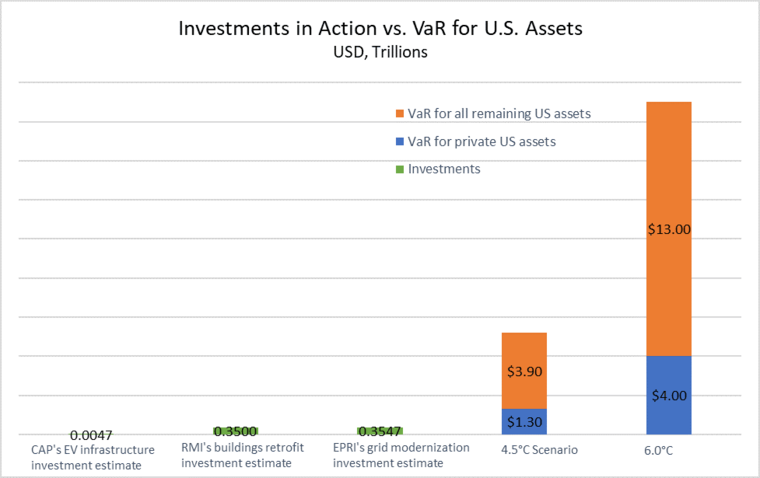Click the EPRI's grid modernization axis label
Screen dimensions: 760x478
[x=401, y=455]
